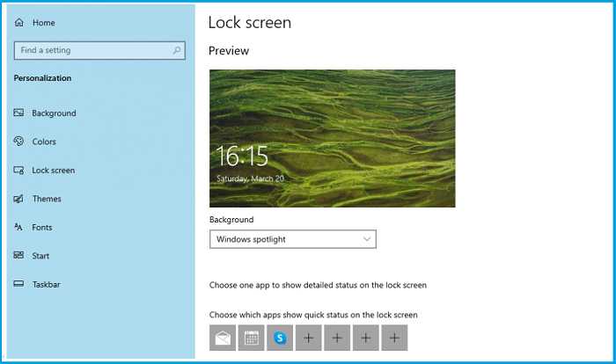This screenshot has width=616, height=364.
Task: Add app using second plus quick status slot
Action: (x=337, y=338)
